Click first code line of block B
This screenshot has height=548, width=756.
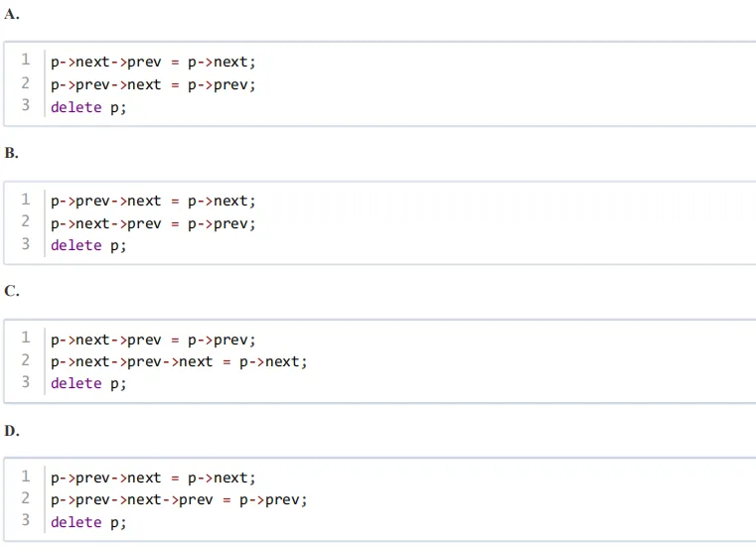coord(153,201)
